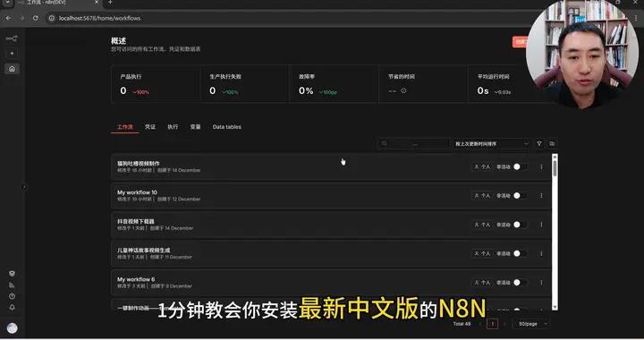Screen dimensions: 644x340
Task: Select the 生产执行失败 stats card
Action: [x=245, y=84]
